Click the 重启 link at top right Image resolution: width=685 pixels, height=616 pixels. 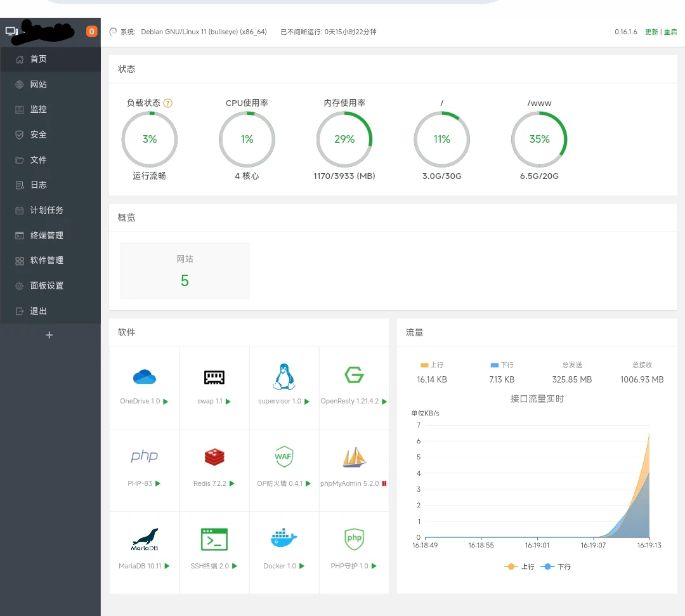[670, 32]
